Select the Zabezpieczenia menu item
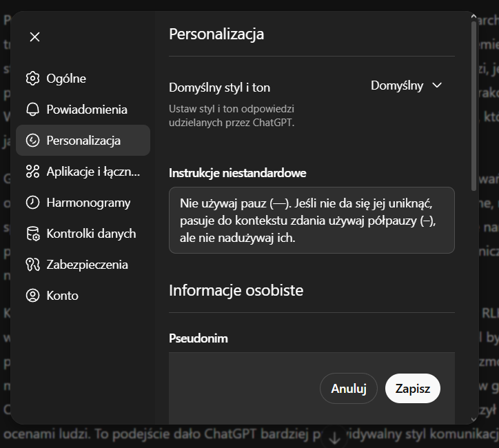 87,265
